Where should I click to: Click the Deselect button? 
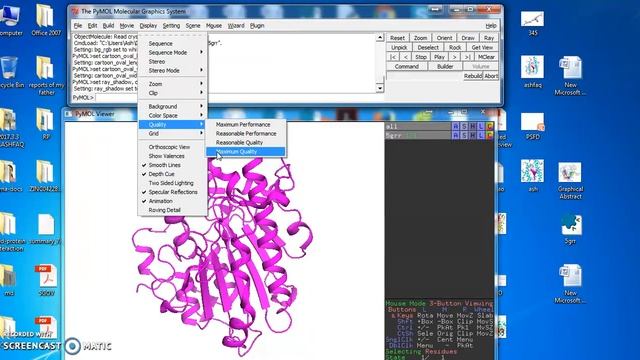tap(428, 47)
